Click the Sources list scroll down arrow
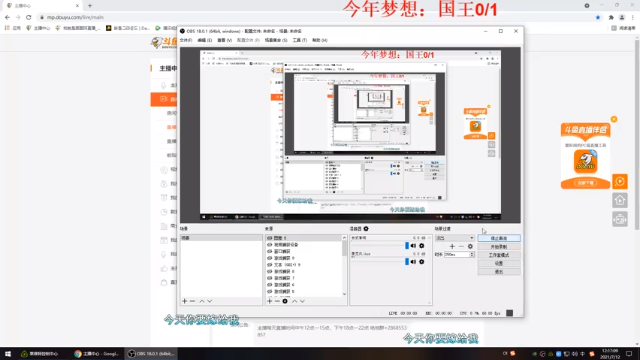Screen dimensions: 640x360 pyautogui.click(x=344, y=294)
